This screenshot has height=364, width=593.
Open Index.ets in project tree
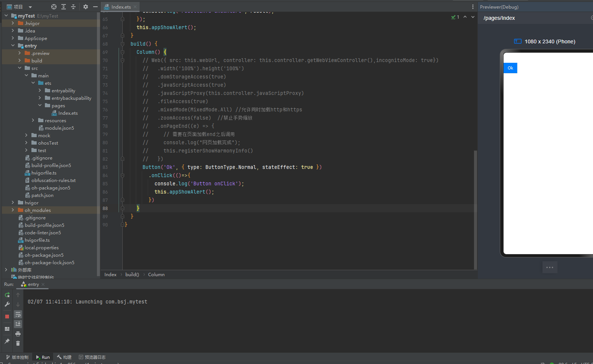[64, 113]
